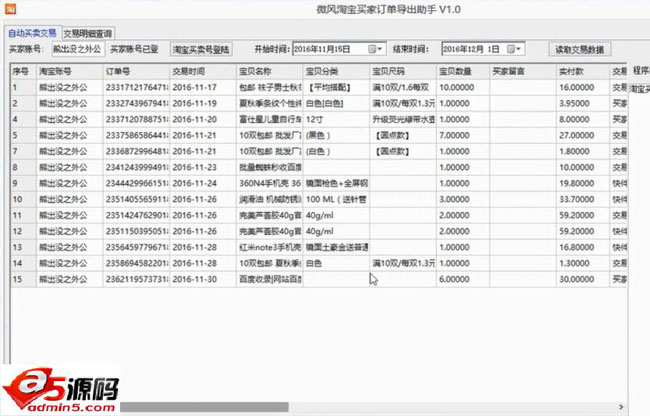Select the cell dated 2016-11-24
650x416 pixels.
(x=203, y=183)
